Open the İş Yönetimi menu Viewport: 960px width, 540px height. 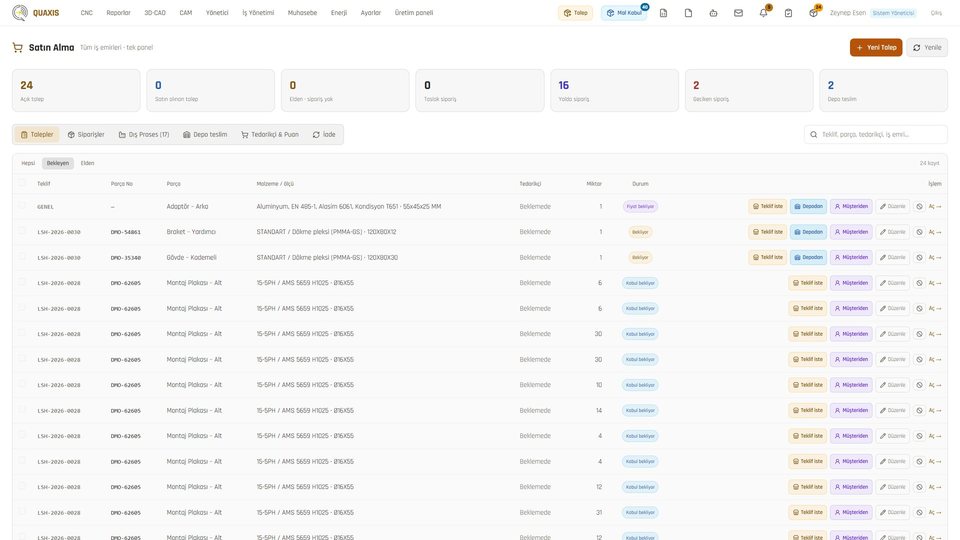pyautogui.click(x=258, y=13)
